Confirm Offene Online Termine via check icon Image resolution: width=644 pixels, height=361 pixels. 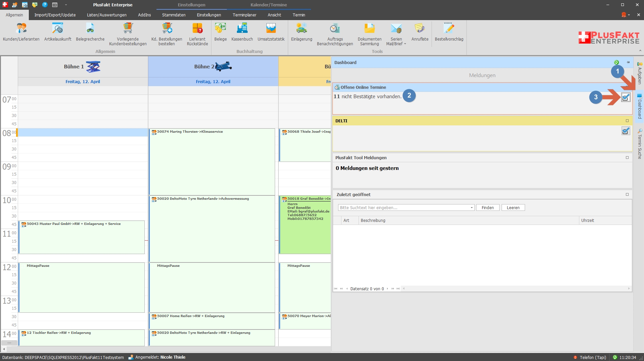(x=626, y=98)
